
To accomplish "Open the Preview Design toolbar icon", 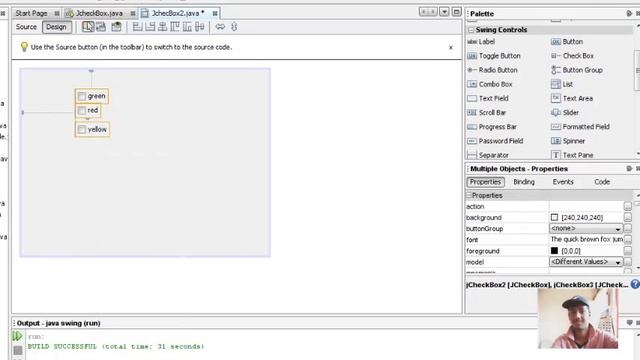I will pyautogui.click(x=116, y=27).
